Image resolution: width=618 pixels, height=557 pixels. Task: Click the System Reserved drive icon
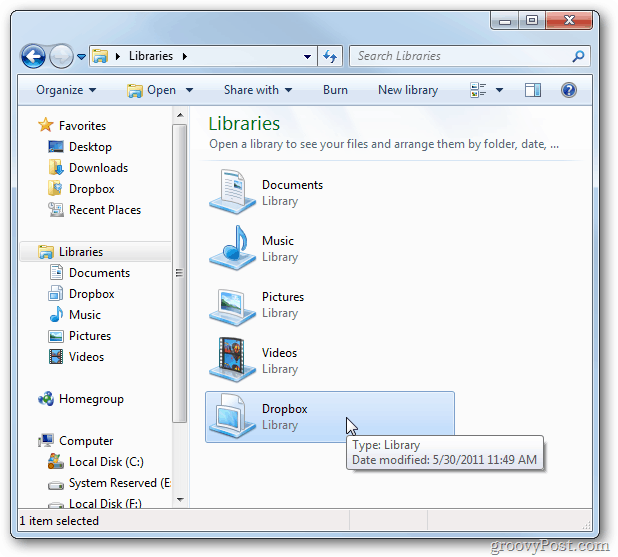(56, 485)
